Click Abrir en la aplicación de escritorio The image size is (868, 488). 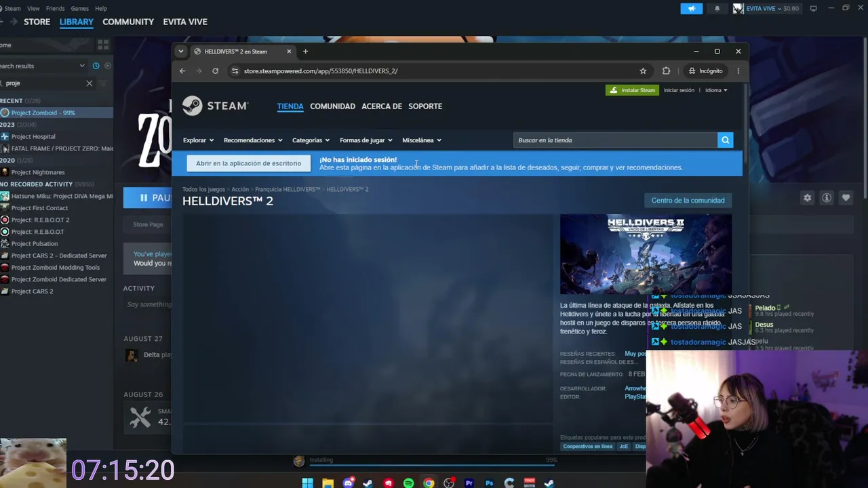click(x=248, y=163)
